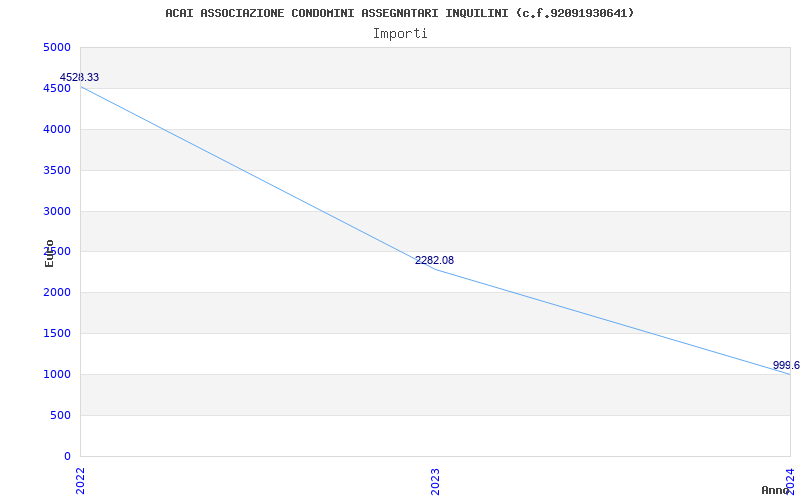This screenshot has width=800, height=500.
Task: Click the 'Euro' y-axis label
Action: click(49, 253)
